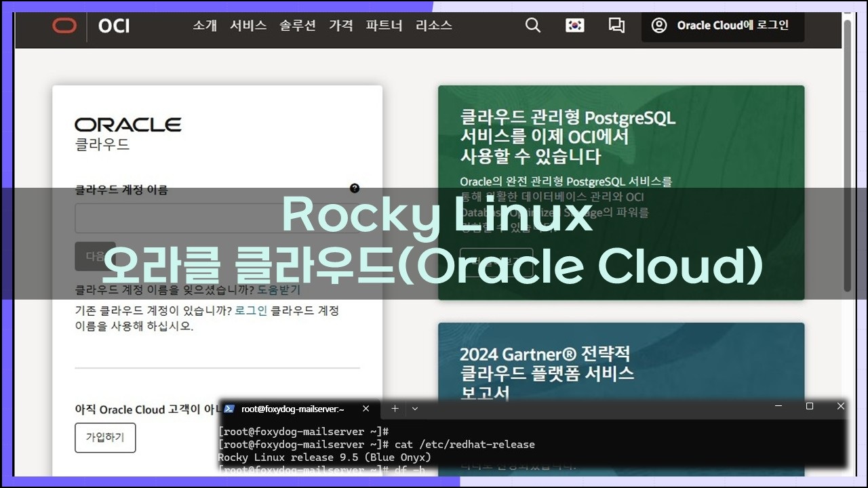Viewport: 868px width, 488px height.
Task: Click the browser page vertical scrollbar
Action: point(847,156)
